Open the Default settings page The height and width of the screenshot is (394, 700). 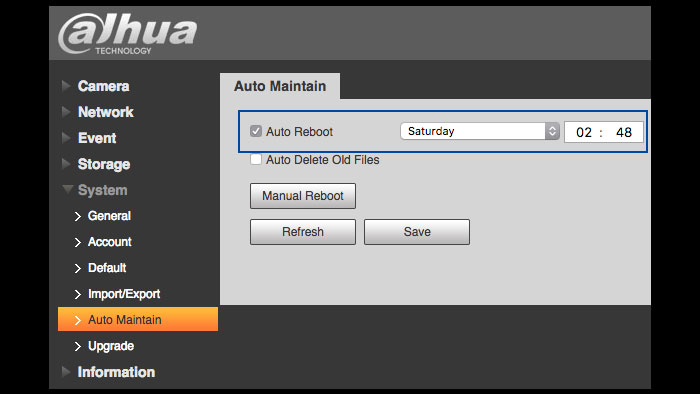pyautogui.click(x=107, y=268)
